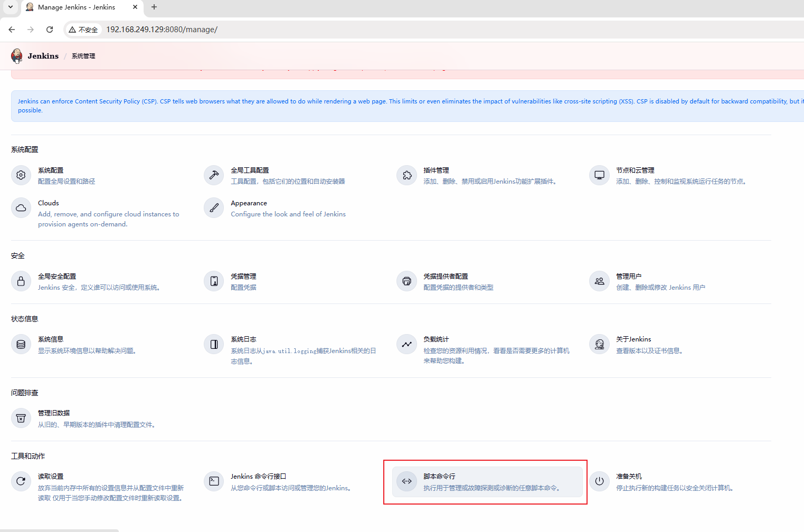This screenshot has height=532, width=804.
Task: Click the 关于Jenkins butler icon
Action: pyautogui.click(x=599, y=344)
